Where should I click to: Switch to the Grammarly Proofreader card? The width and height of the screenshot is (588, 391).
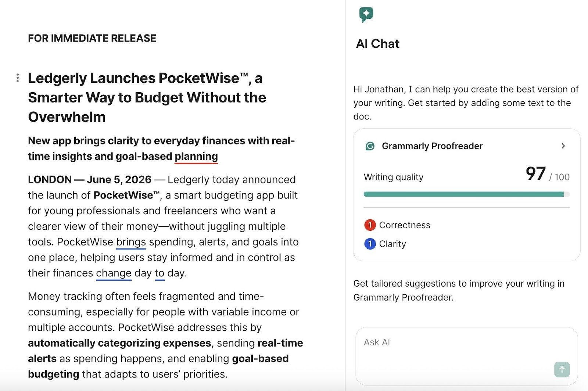(x=432, y=146)
